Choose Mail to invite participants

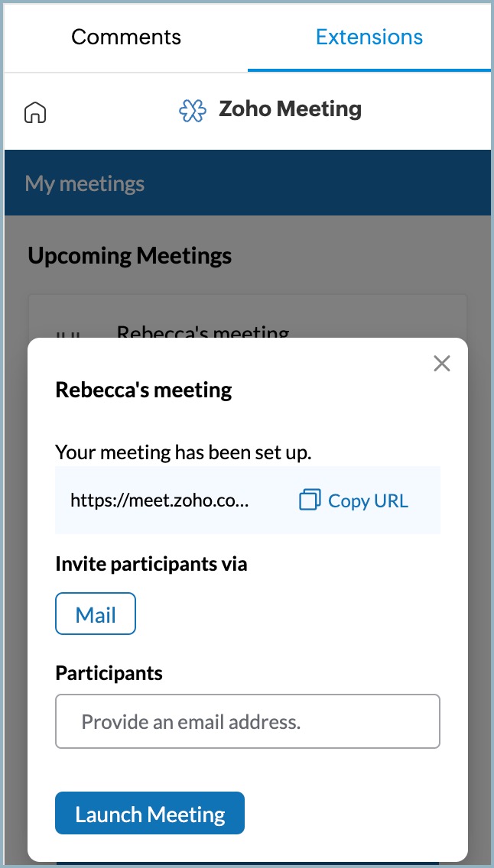tap(96, 614)
